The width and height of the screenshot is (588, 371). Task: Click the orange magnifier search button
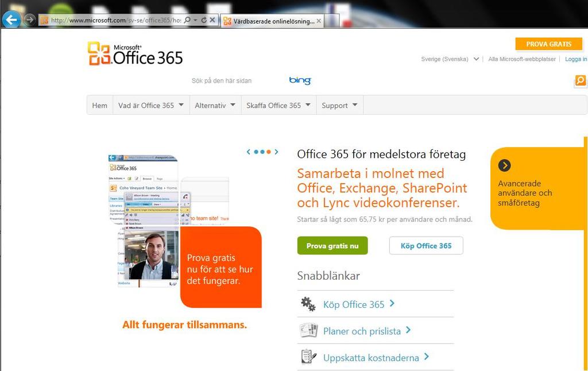[x=580, y=80]
